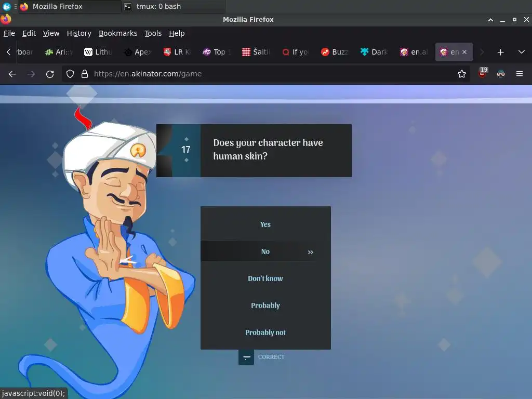This screenshot has width=532, height=399.
Task: Switch to the Dark tab
Action: (374, 52)
